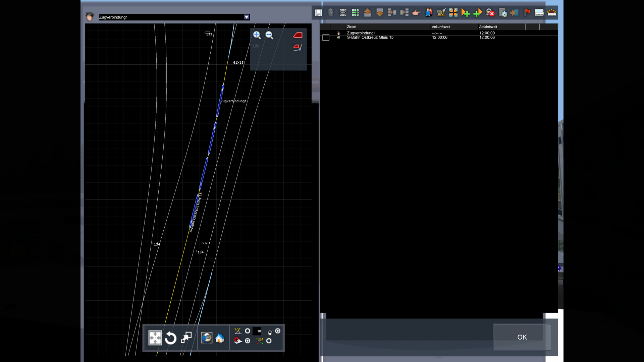Add a refuel instruction with the fuel pump icon

(x=441, y=13)
